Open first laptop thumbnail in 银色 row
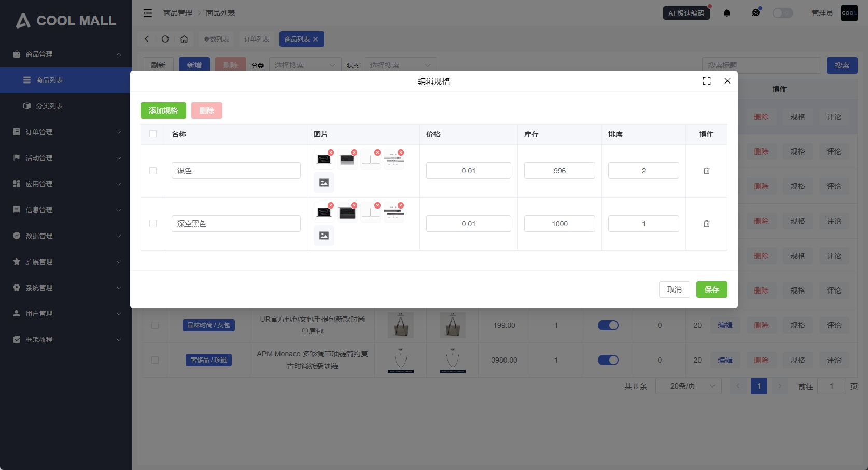The height and width of the screenshot is (470, 868). tap(324, 159)
